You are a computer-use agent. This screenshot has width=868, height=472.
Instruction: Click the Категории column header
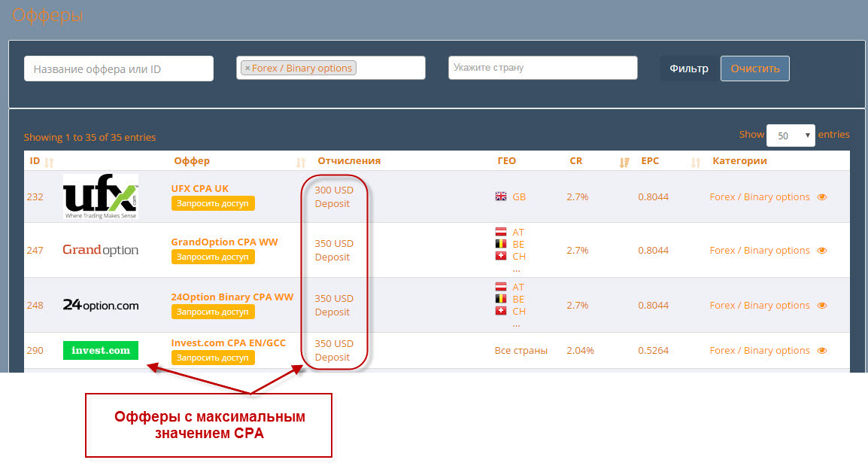tap(739, 160)
